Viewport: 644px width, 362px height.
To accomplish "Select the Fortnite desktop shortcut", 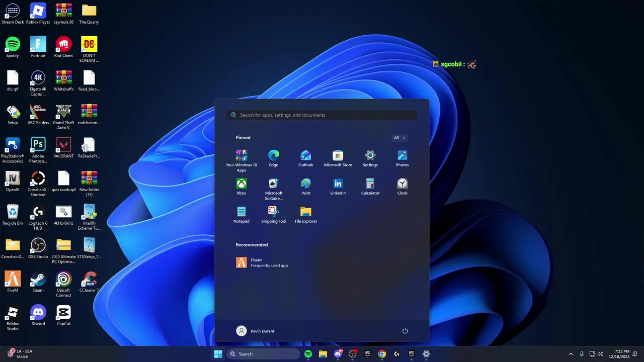I will tap(38, 47).
